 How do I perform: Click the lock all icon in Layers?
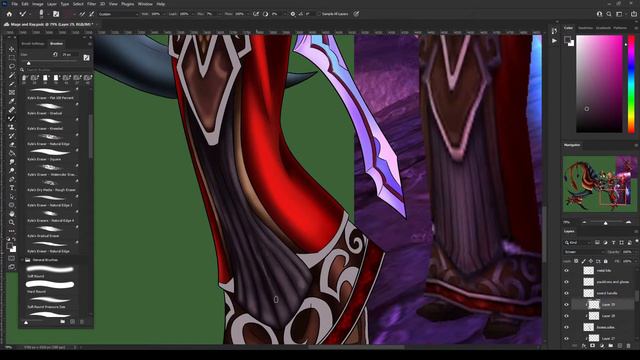[606, 261]
